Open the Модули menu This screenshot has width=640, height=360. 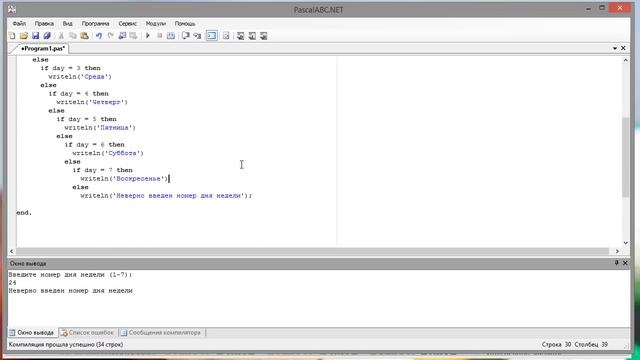tap(156, 24)
